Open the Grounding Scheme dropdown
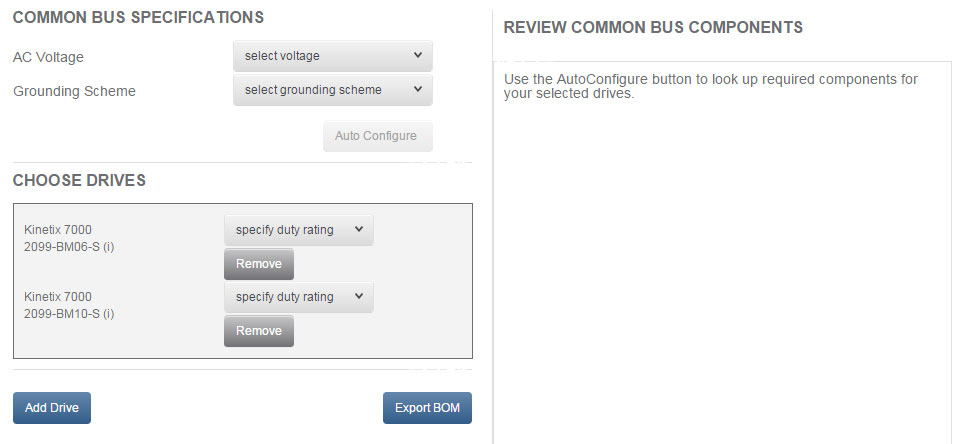This screenshot has height=444, width=964. (332, 90)
